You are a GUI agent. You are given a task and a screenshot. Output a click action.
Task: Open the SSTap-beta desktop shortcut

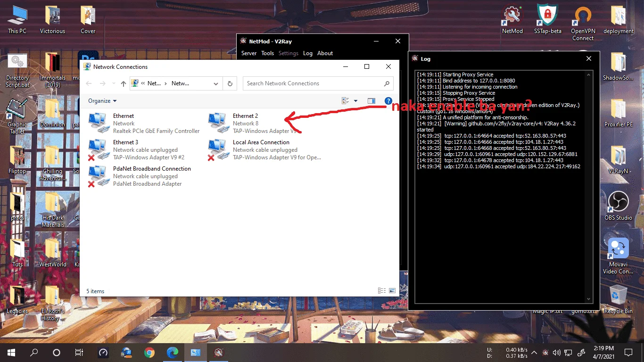[x=547, y=20]
